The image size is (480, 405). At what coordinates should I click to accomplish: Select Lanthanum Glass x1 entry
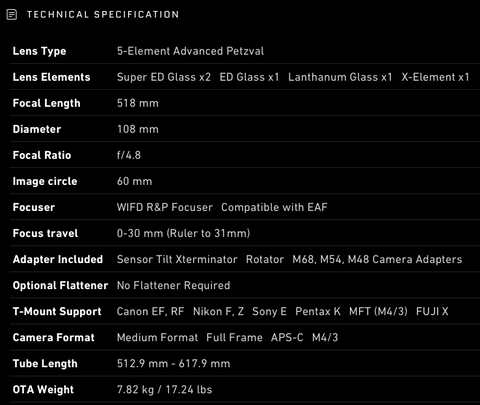(x=340, y=77)
